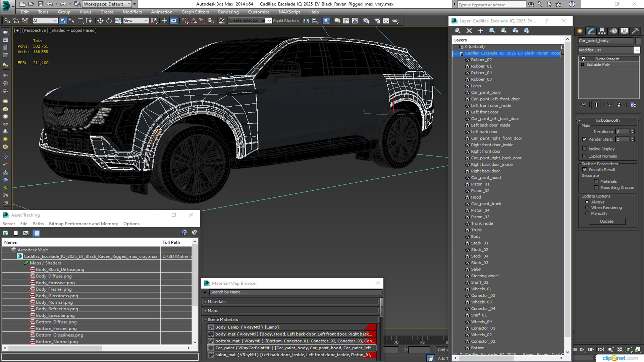
Task: Toggle Smooth Result checkbox
Action: pos(585,170)
